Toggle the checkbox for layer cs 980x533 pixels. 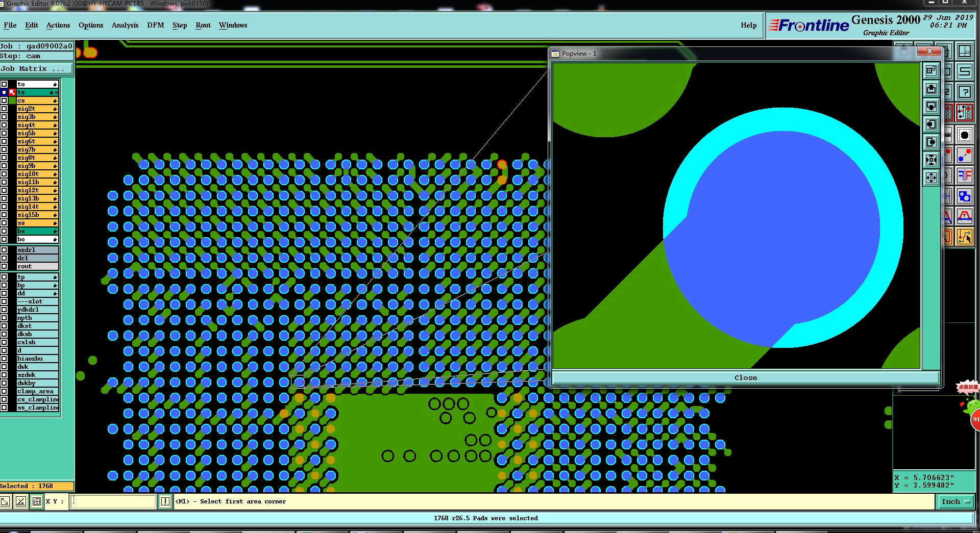(x=4, y=100)
